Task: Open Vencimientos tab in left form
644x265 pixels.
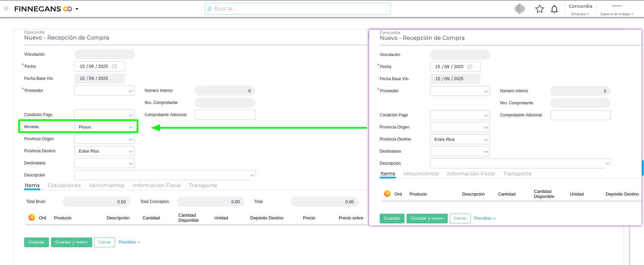Action: tap(107, 185)
